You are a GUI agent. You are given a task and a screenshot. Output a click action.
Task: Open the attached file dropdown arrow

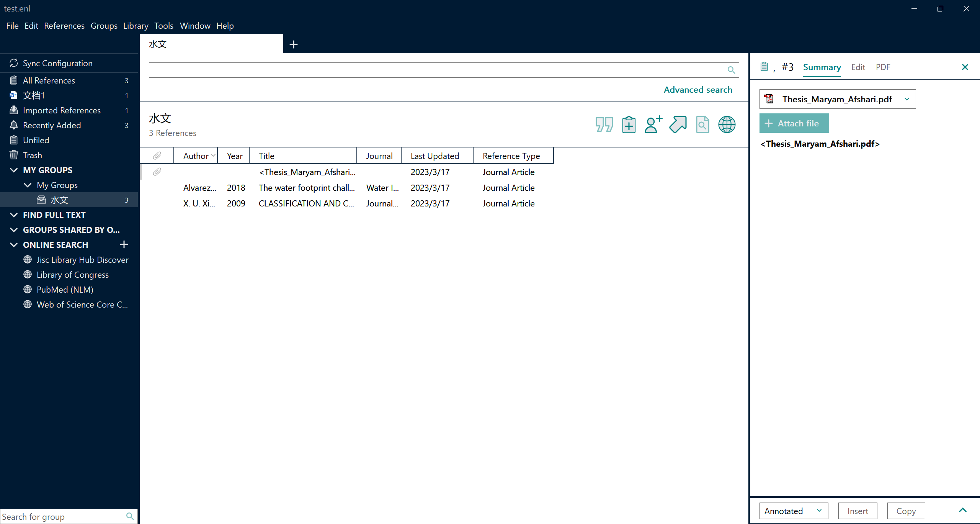coord(907,99)
